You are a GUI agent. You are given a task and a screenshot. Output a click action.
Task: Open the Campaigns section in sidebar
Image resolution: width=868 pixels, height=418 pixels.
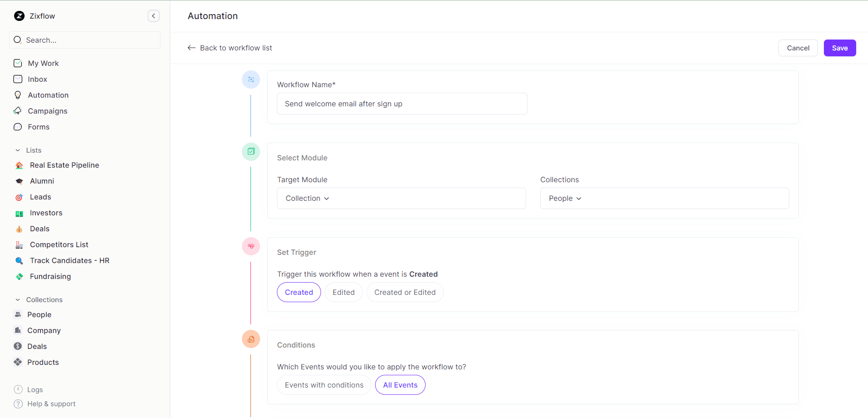[x=47, y=111]
